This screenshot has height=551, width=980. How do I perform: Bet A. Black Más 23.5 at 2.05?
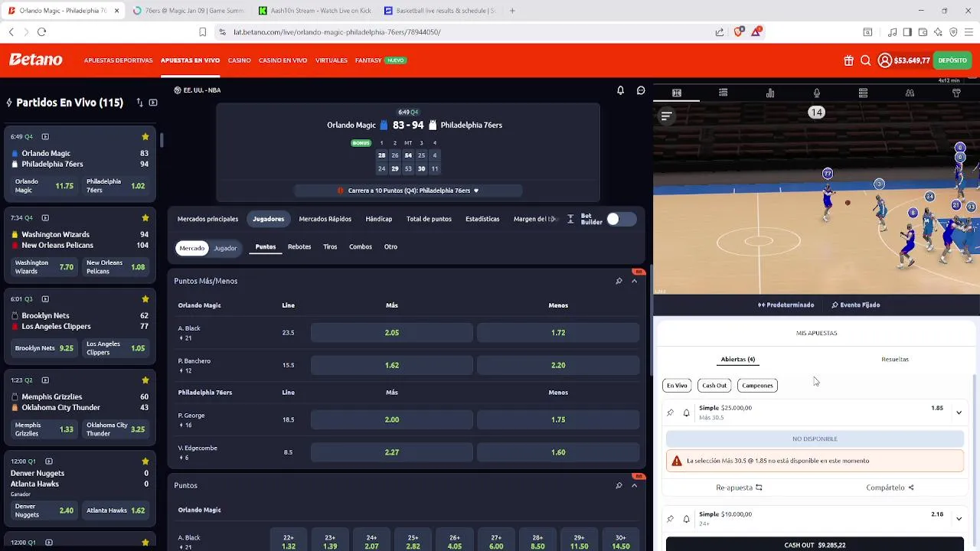pos(392,333)
